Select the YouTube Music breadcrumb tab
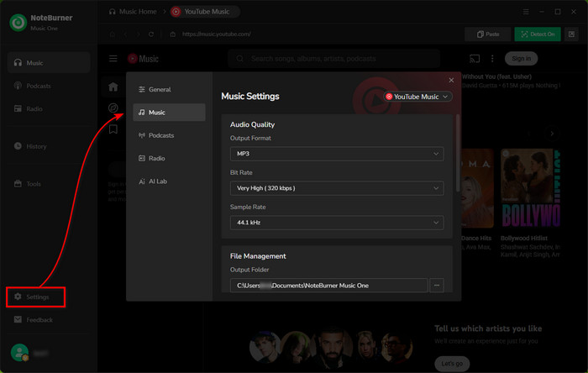Viewport: 588px width, 373px height. click(x=205, y=12)
